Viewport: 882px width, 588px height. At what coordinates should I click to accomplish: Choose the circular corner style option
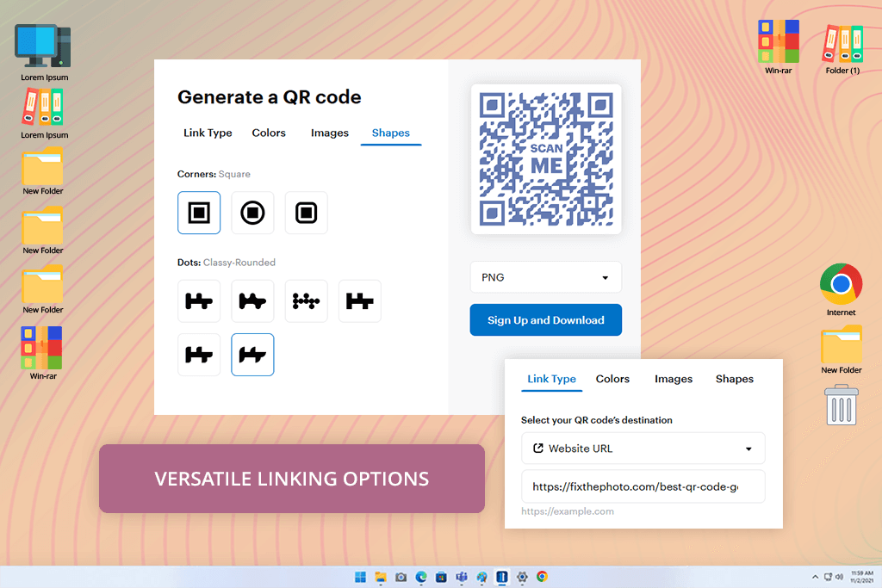pos(252,213)
